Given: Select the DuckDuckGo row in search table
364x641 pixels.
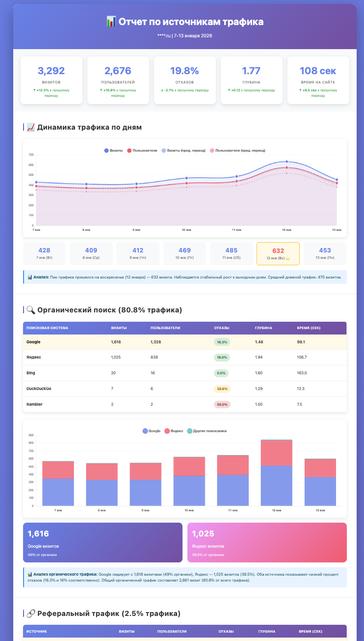Looking at the screenshot, I should click(x=184, y=389).
